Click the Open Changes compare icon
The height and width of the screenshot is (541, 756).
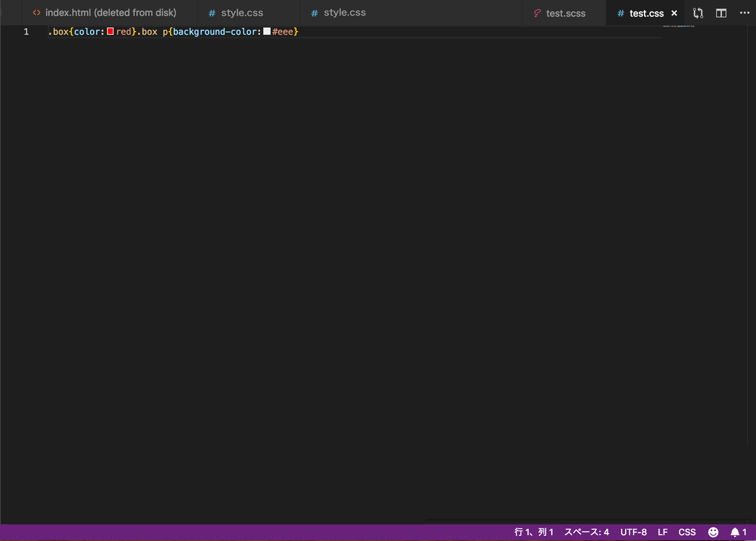click(698, 13)
